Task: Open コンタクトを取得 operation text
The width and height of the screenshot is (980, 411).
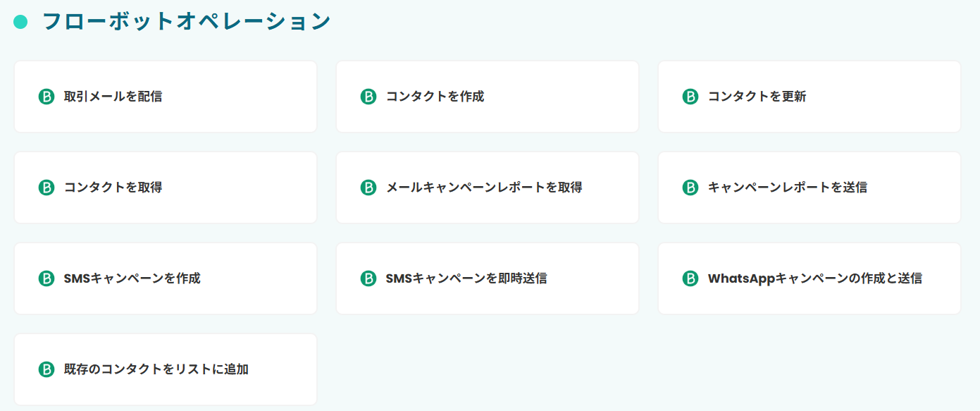Action: pos(113,188)
